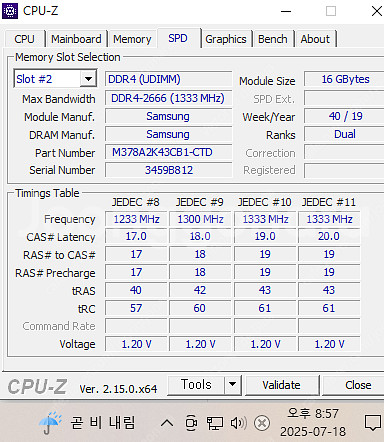Click the Korean weather text in taskbar
The image size is (384, 442).
[103, 423]
